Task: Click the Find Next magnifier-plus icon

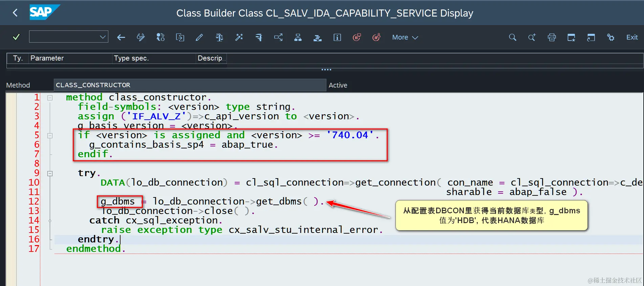Action: click(532, 37)
